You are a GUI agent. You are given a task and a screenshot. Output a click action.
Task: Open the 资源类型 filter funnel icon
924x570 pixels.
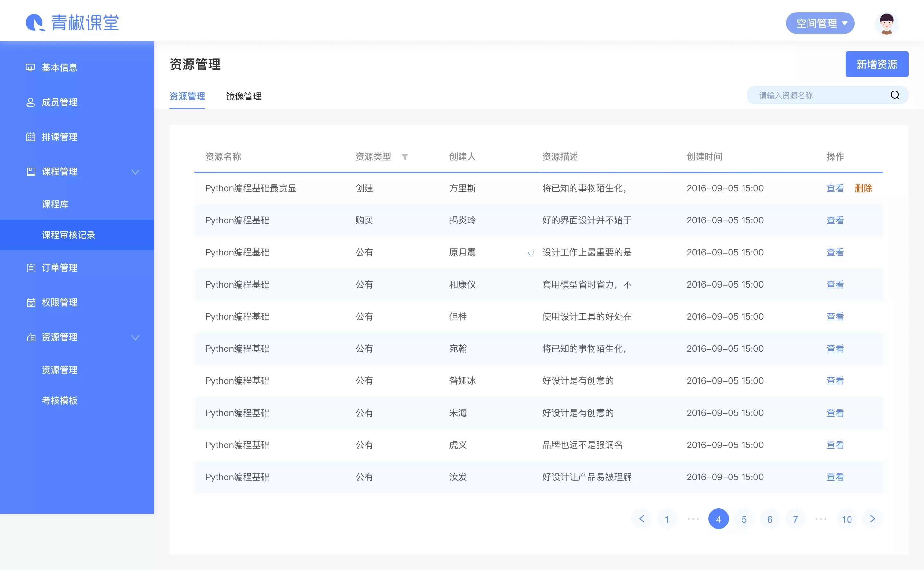click(404, 157)
